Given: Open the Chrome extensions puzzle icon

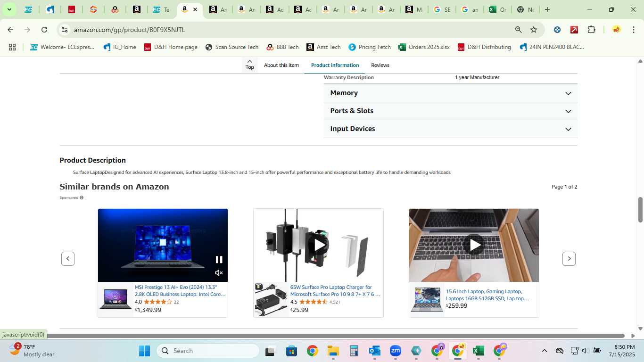Looking at the screenshot, I should click(591, 30).
